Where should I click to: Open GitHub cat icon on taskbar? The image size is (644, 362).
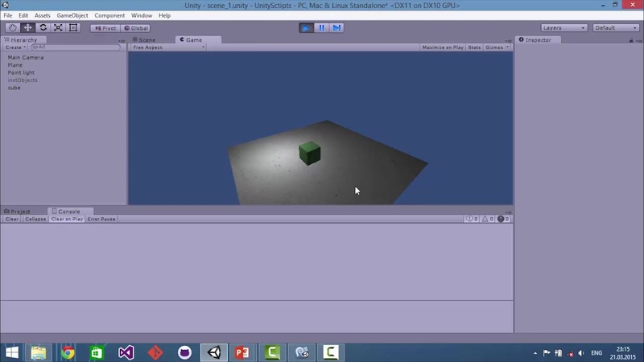[x=185, y=352]
